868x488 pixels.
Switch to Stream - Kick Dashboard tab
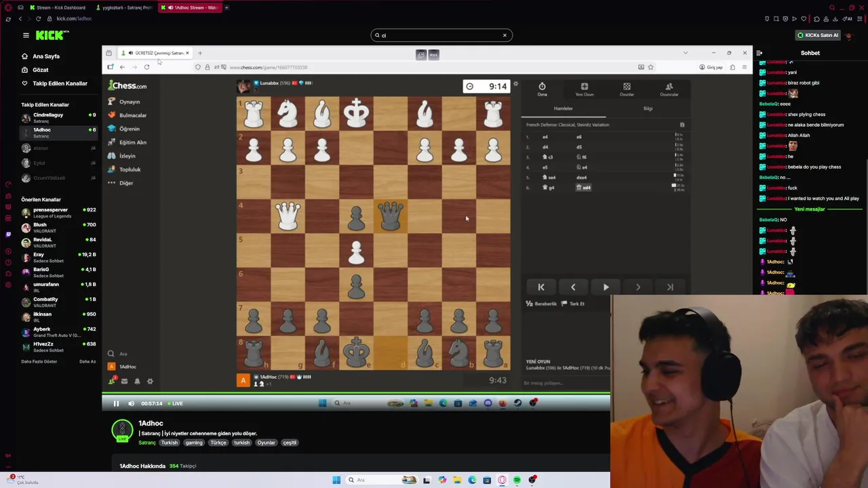pos(58,7)
